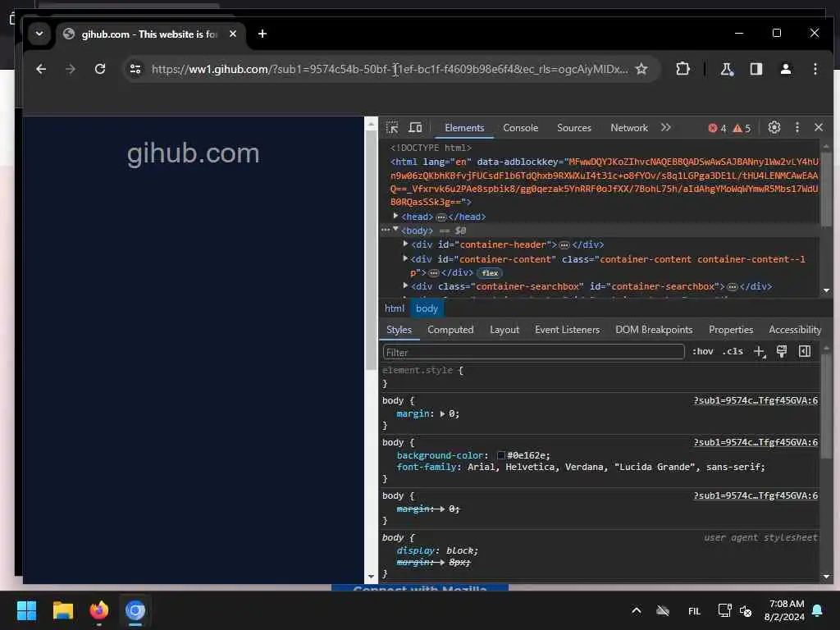Viewport: 840px width, 630px height.
Task: Open Chrome Labs flask icon
Action: click(727, 69)
